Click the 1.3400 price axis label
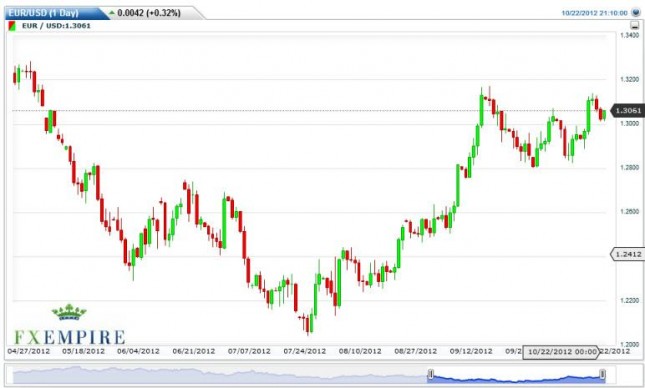Viewport: 645px width, 388px height. point(629,35)
